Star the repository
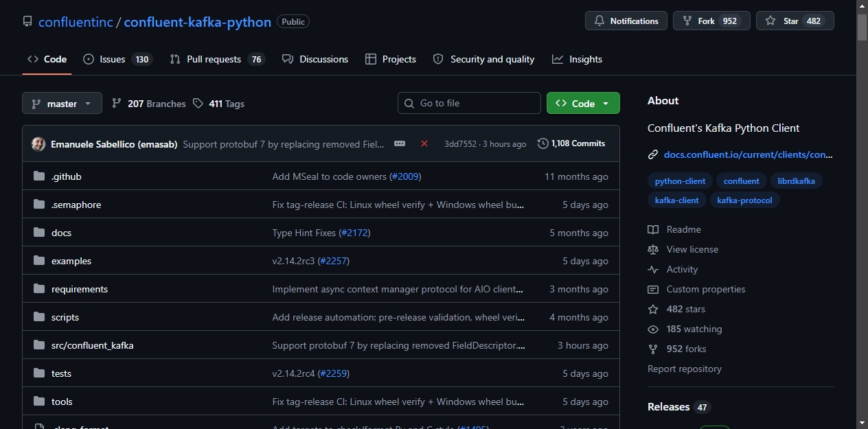The image size is (868, 429). [x=795, y=21]
